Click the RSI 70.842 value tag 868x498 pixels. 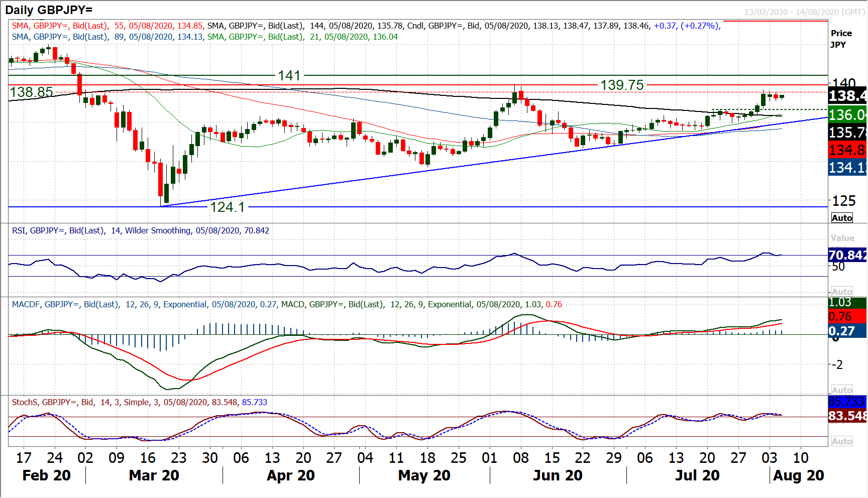click(847, 255)
